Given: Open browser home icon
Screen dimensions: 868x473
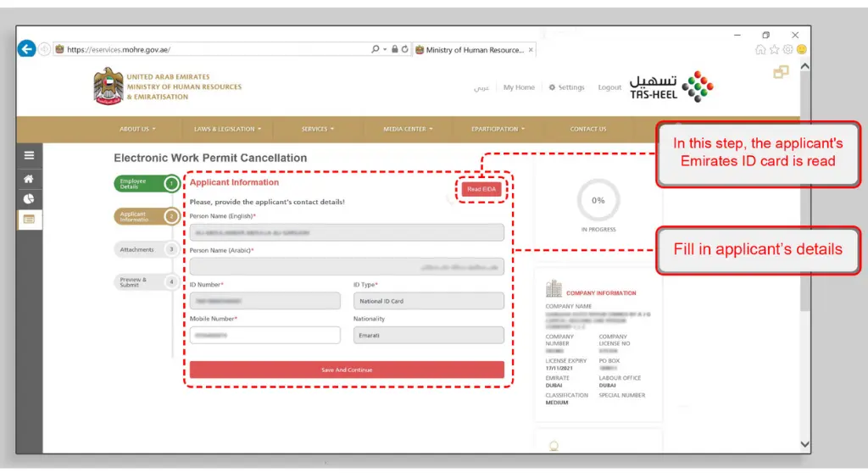Looking at the screenshot, I should click(760, 50).
